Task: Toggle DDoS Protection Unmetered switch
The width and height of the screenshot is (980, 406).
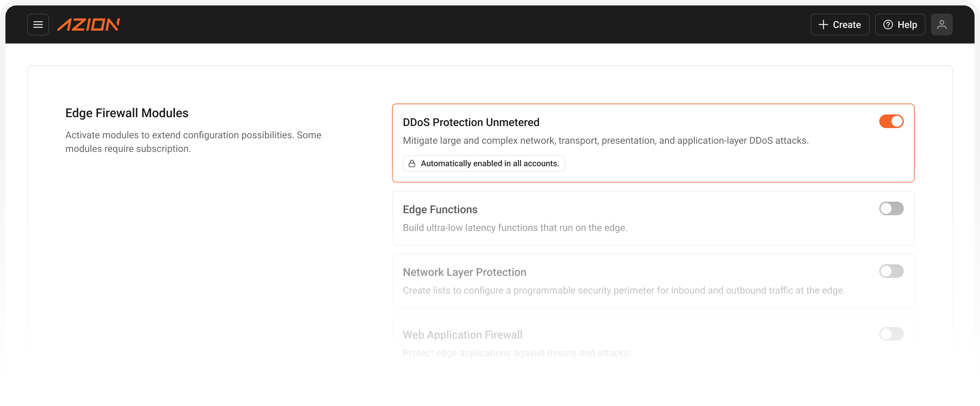Action: coord(891,122)
